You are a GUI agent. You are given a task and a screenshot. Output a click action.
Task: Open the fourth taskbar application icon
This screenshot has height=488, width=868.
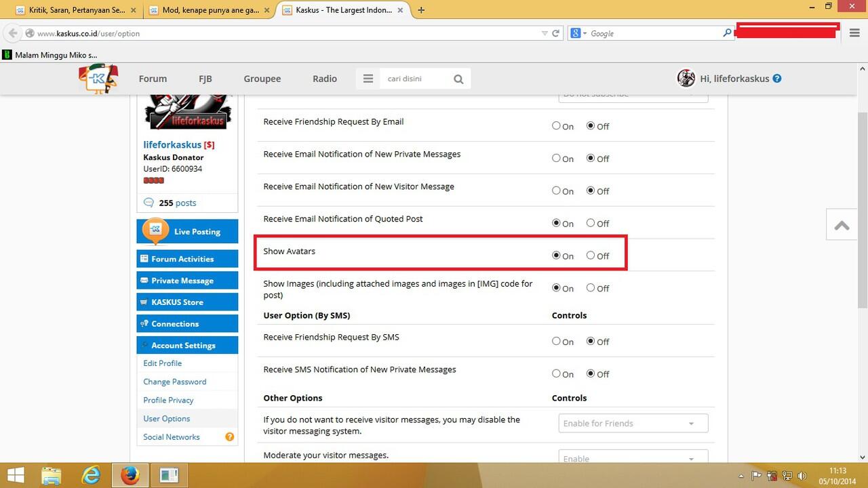click(x=169, y=476)
